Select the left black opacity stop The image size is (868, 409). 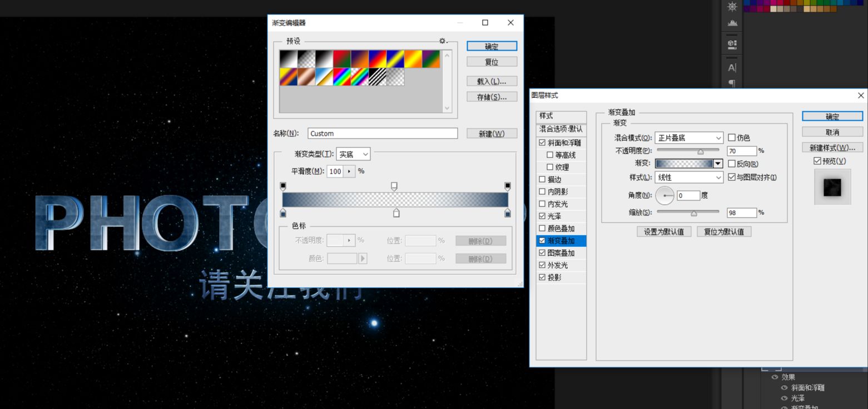point(282,186)
